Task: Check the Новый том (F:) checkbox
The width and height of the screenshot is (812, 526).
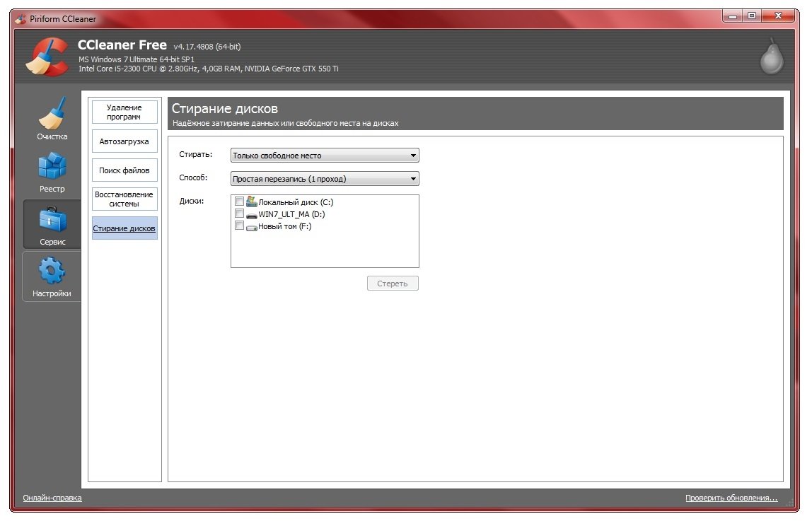Action: tap(239, 226)
